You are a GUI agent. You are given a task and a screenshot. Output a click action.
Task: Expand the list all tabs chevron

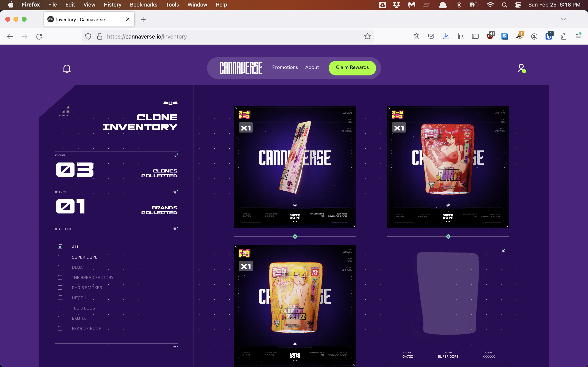coord(563,19)
